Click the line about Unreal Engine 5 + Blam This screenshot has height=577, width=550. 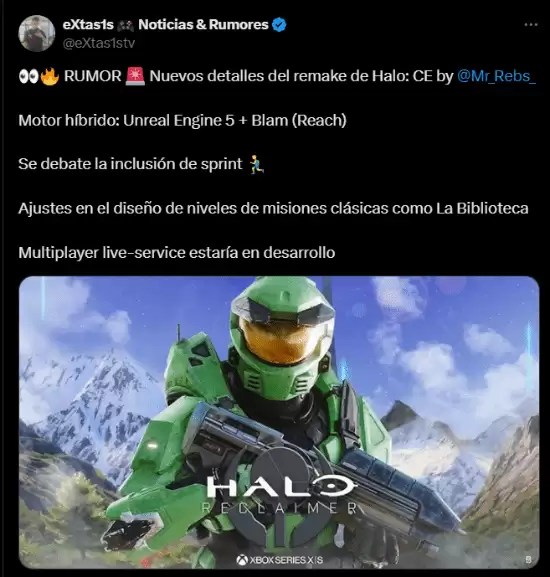click(182, 120)
